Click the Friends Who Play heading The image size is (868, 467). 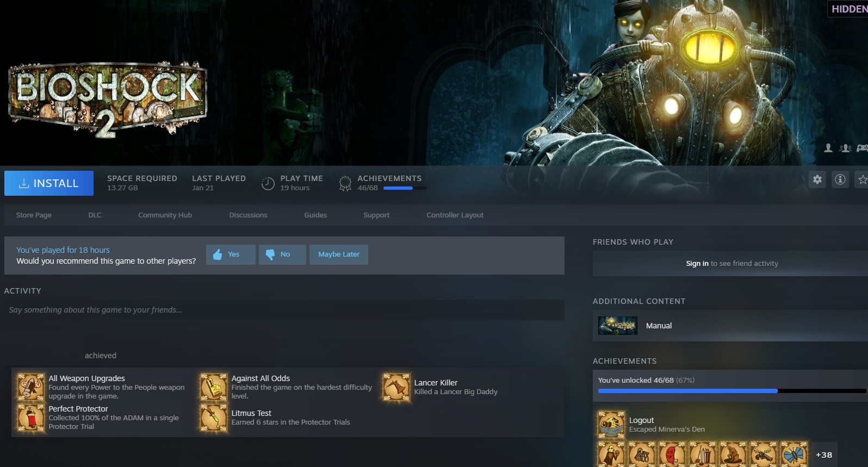coord(633,242)
